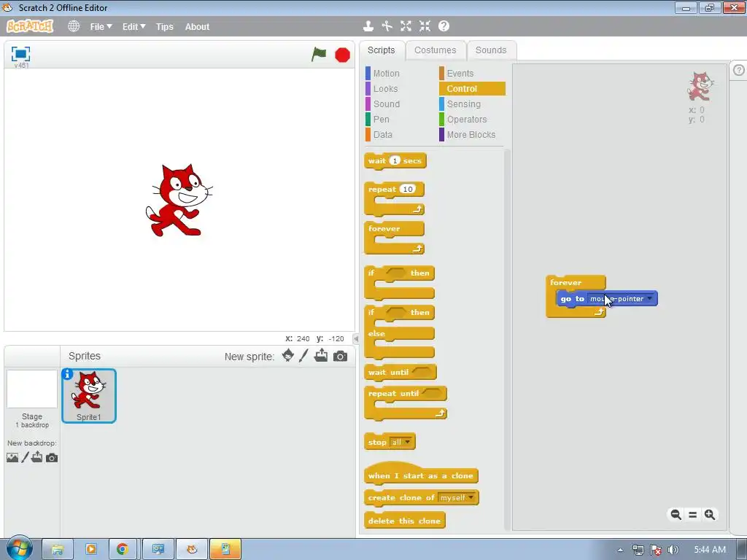Click the palette 'forever' block
The image size is (747, 560).
click(384, 229)
